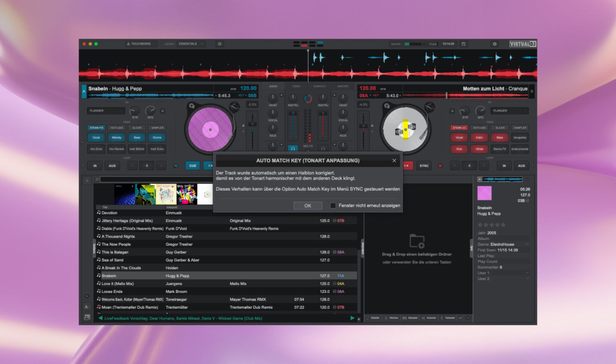Check Fenster nicht erneut anzeigen in the dialog
Image resolution: width=616 pixels, height=364 pixels.
coord(333,206)
